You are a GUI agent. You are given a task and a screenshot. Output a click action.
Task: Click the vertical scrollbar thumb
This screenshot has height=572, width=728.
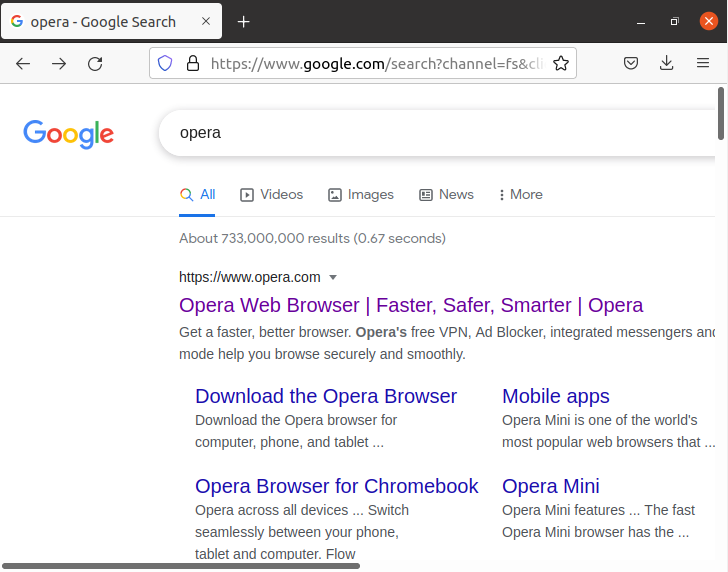[721, 113]
